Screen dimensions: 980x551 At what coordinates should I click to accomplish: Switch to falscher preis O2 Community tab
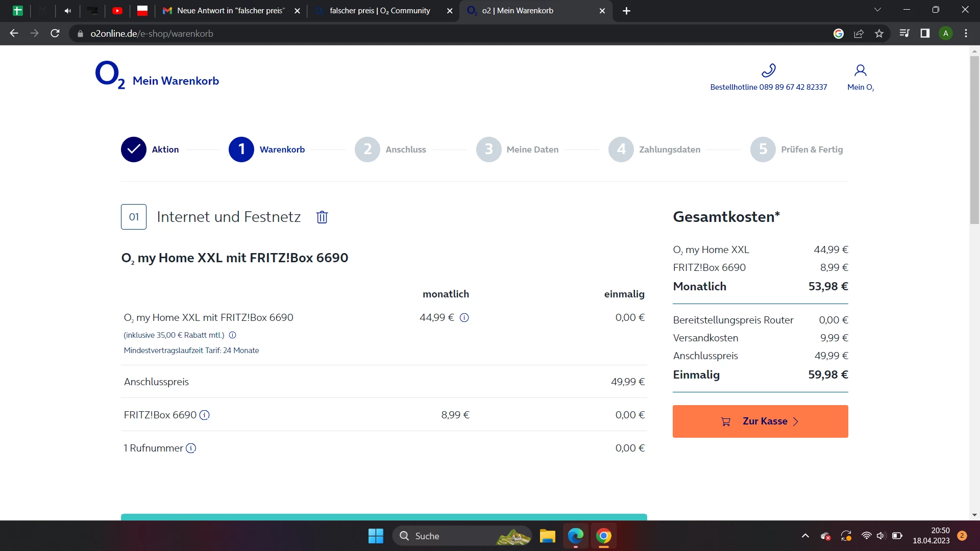380,11
